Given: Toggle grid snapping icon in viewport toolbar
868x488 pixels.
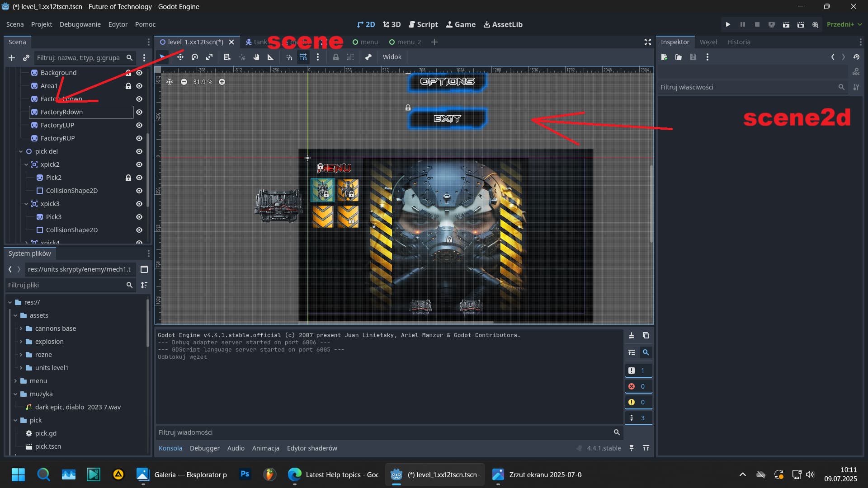Looking at the screenshot, I should pyautogui.click(x=303, y=57).
